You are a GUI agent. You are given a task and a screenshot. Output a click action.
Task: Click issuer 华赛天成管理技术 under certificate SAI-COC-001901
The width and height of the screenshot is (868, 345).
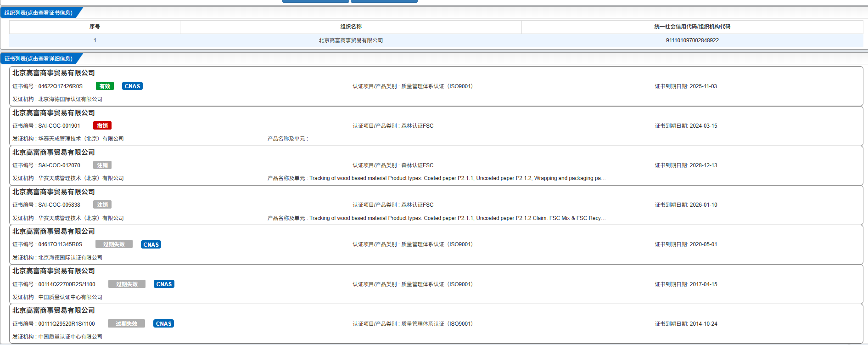point(81,139)
